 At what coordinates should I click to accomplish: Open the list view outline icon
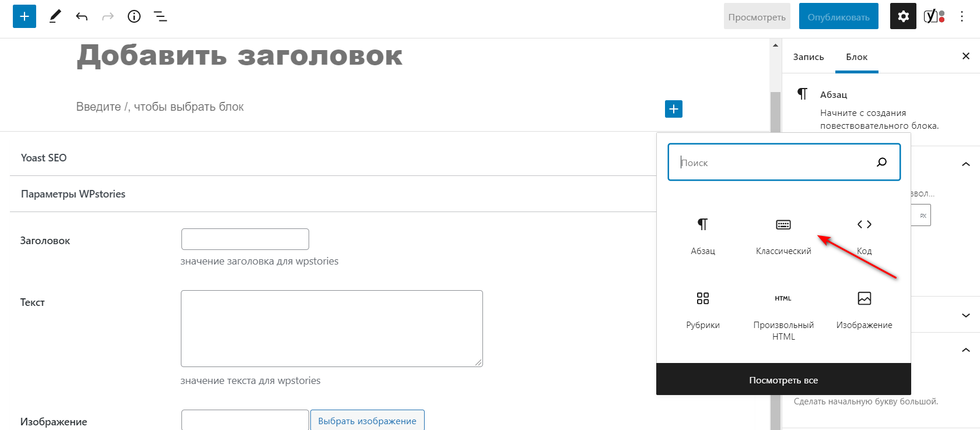[160, 16]
